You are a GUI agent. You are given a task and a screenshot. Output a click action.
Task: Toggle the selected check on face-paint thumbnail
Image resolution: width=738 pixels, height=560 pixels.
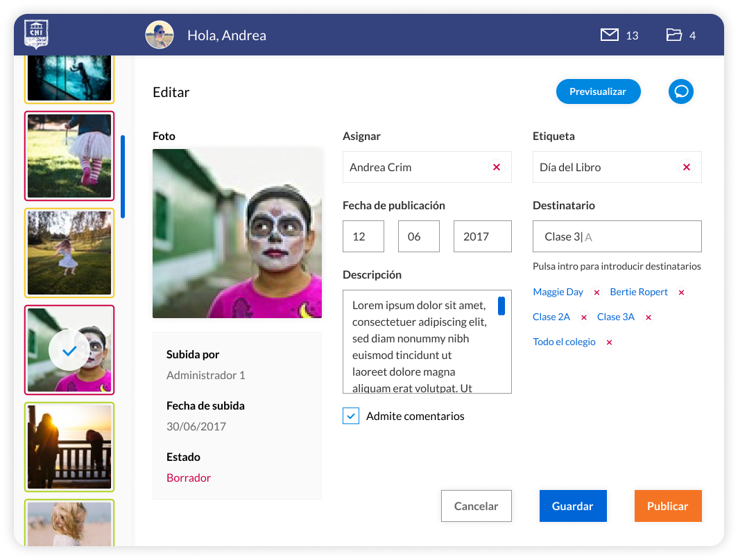[69, 350]
